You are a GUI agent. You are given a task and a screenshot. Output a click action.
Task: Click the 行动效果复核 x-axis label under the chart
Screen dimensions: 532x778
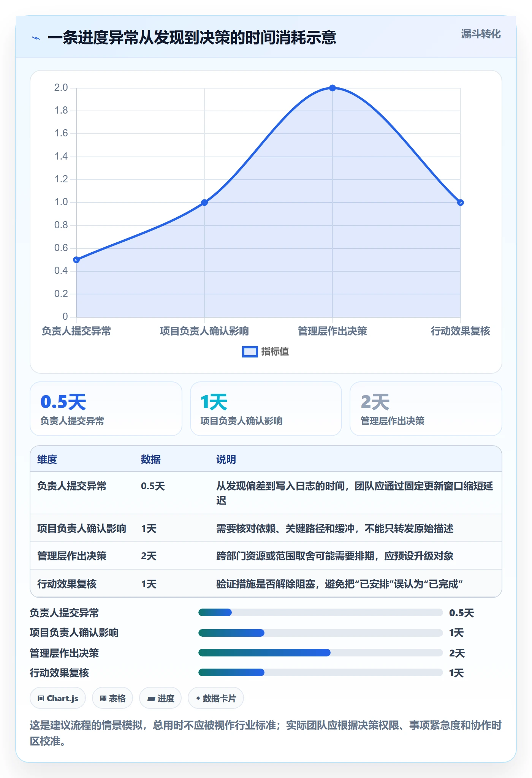coord(460,331)
